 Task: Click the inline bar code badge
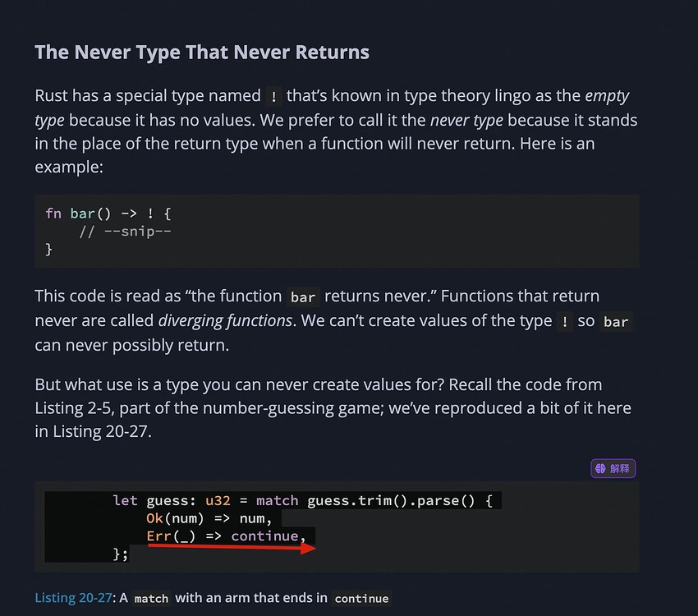pyautogui.click(x=303, y=297)
